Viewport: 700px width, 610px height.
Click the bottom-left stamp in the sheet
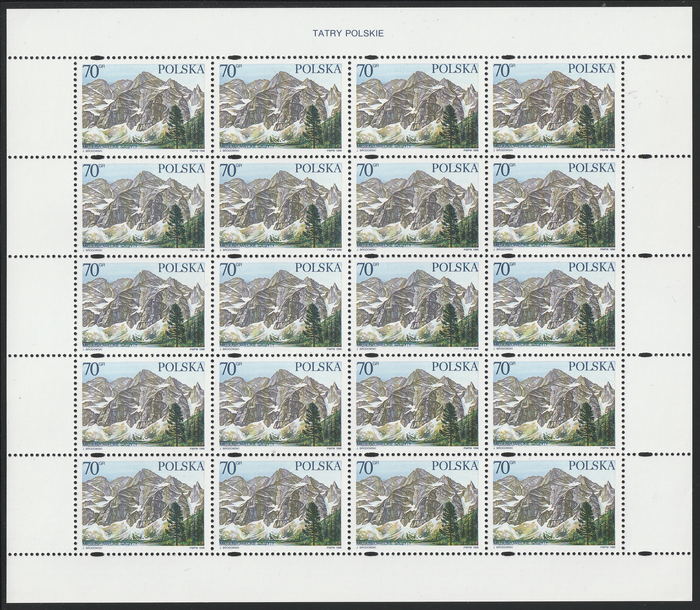pyautogui.click(x=143, y=503)
